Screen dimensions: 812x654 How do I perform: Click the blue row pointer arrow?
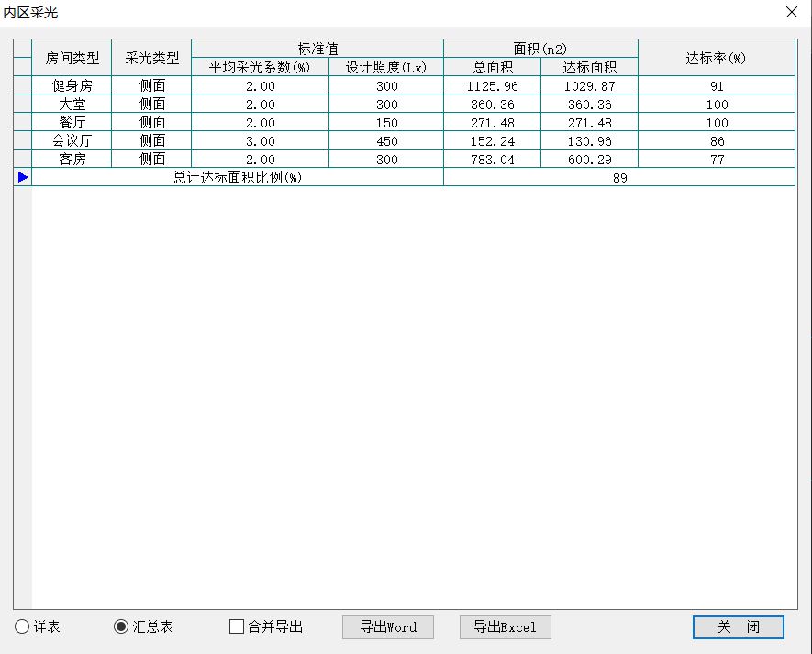23,177
